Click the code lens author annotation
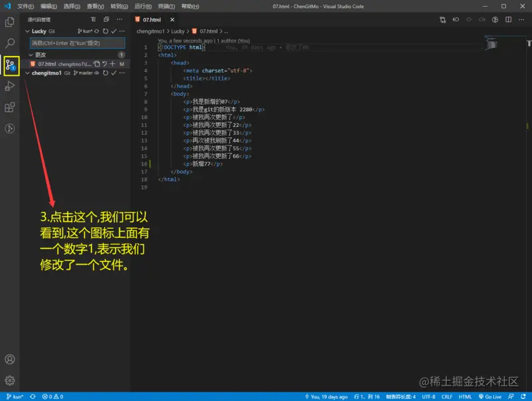The width and height of the screenshot is (532, 401). pos(203,41)
